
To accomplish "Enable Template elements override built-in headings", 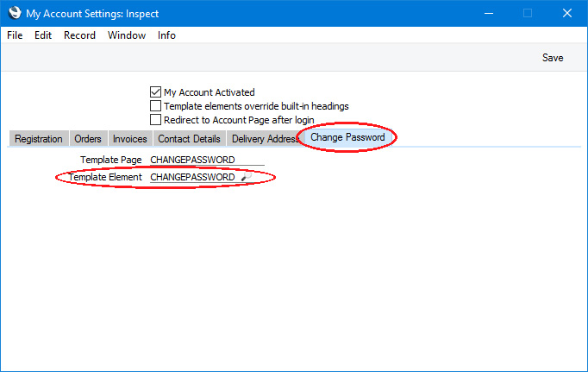I will tap(155, 106).
